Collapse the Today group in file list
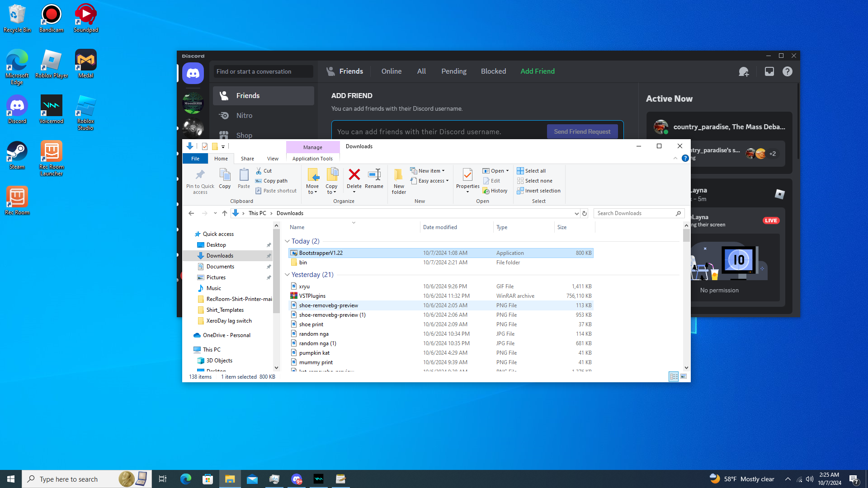Screen dimensions: 868x488 [x=287, y=241]
